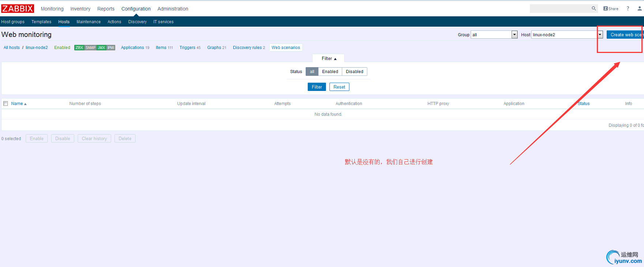Open the Group dropdown
Viewport: 644px width, 267px height.
tap(494, 35)
